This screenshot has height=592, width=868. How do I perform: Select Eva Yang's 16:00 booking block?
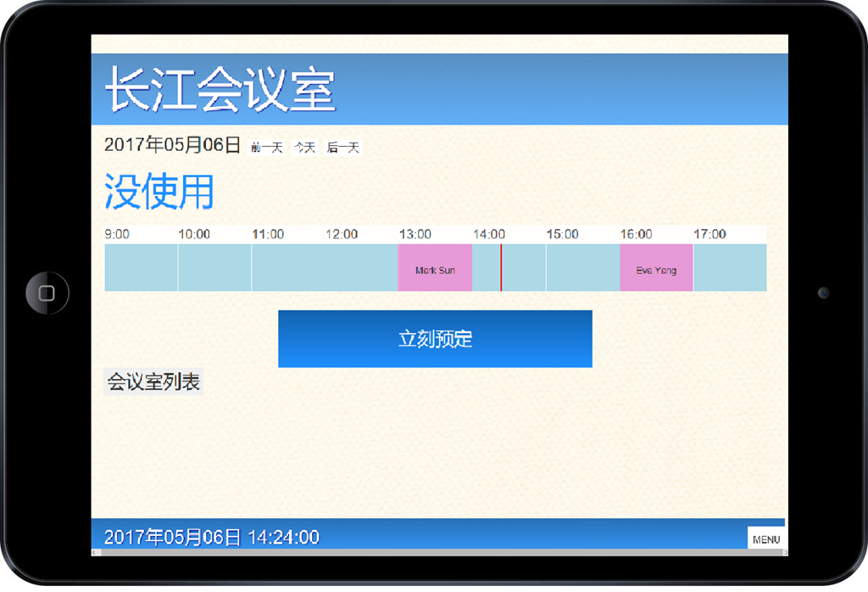coord(656,269)
